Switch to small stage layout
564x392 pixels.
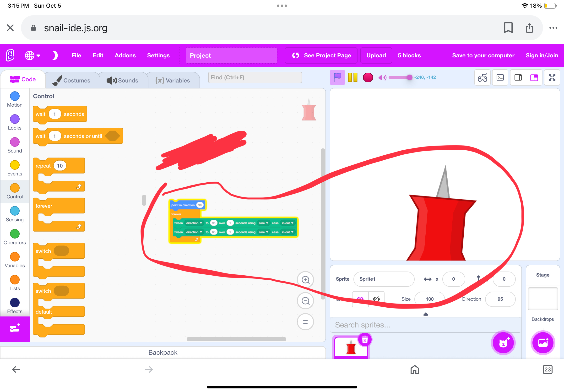(x=518, y=78)
